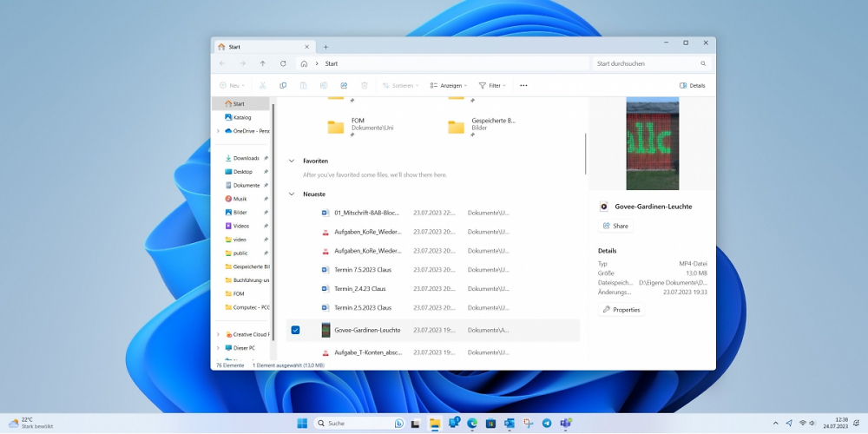
Task: Click Start in the address breadcrumb
Action: click(332, 63)
